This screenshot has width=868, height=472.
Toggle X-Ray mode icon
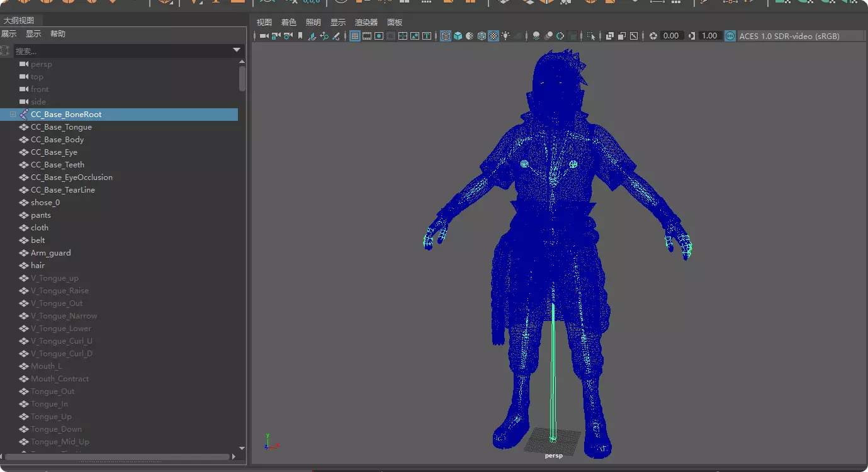point(609,36)
